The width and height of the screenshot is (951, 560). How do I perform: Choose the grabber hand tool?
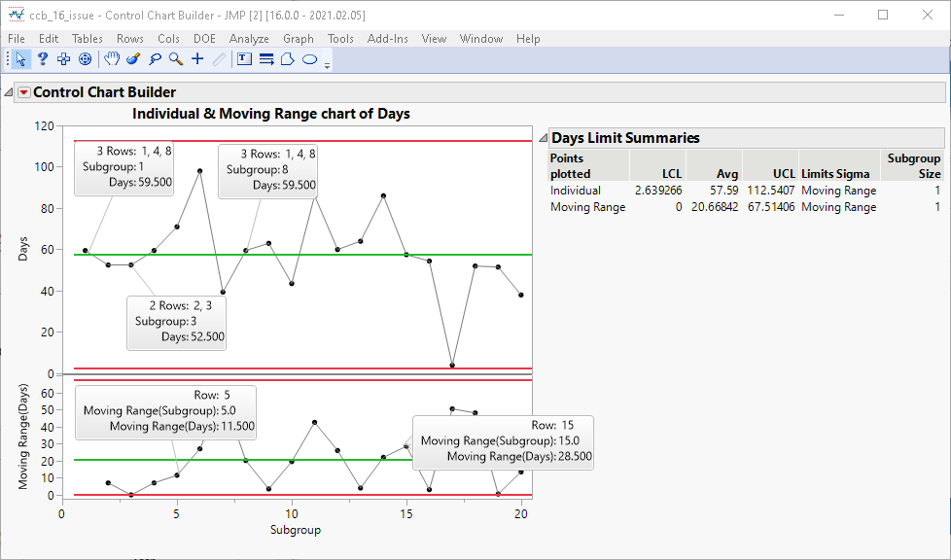(112, 59)
